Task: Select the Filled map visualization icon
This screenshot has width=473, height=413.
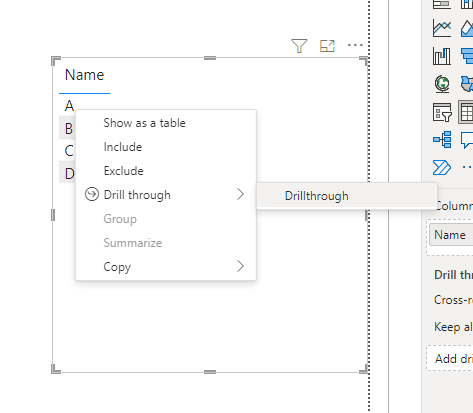Action: coord(467,84)
